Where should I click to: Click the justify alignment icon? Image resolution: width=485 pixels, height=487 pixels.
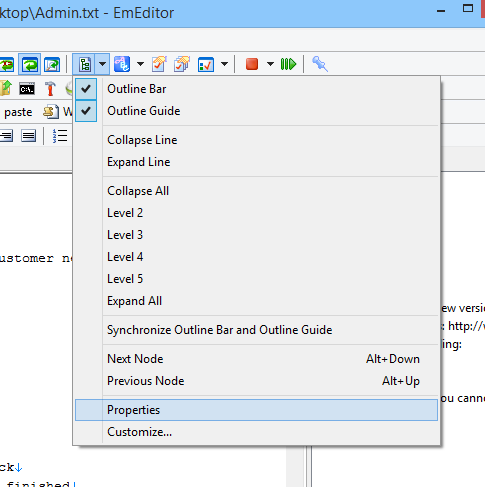coord(29,136)
